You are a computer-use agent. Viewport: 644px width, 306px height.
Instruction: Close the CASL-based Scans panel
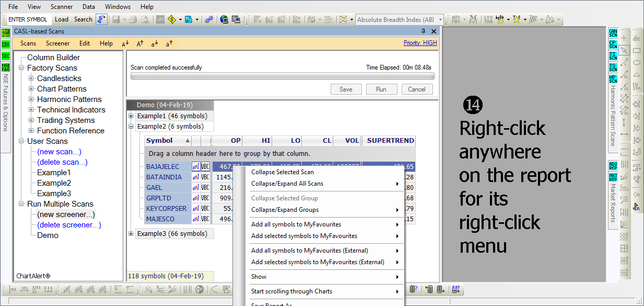click(x=434, y=31)
